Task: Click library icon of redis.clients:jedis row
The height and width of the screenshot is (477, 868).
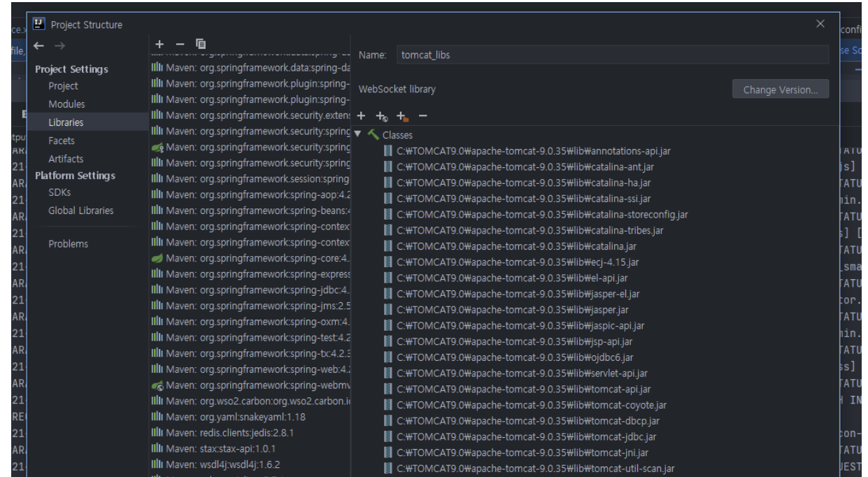Action: click(x=157, y=433)
